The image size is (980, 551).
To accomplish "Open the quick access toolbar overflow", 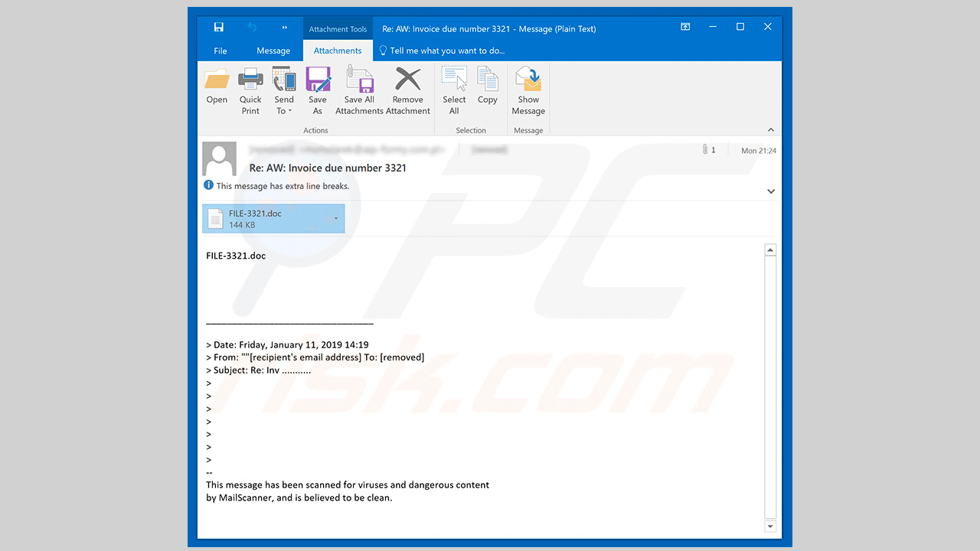I will pyautogui.click(x=284, y=28).
